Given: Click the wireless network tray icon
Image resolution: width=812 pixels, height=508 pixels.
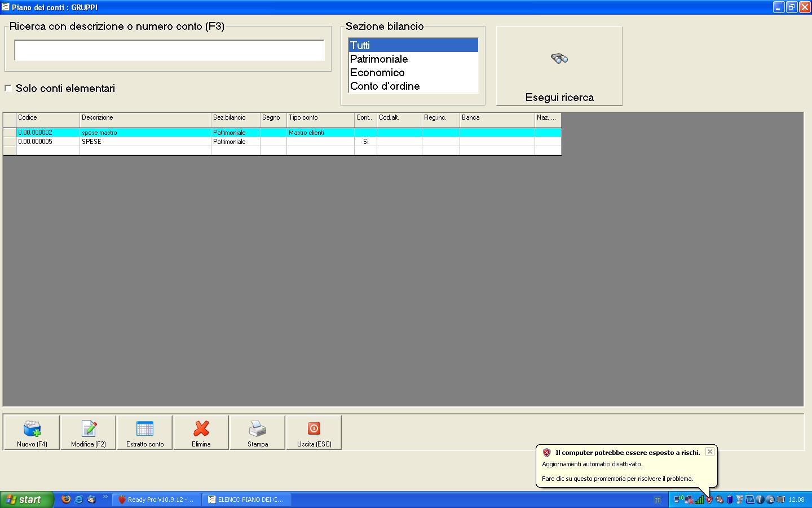Looking at the screenshot, I should coord(679,500).
